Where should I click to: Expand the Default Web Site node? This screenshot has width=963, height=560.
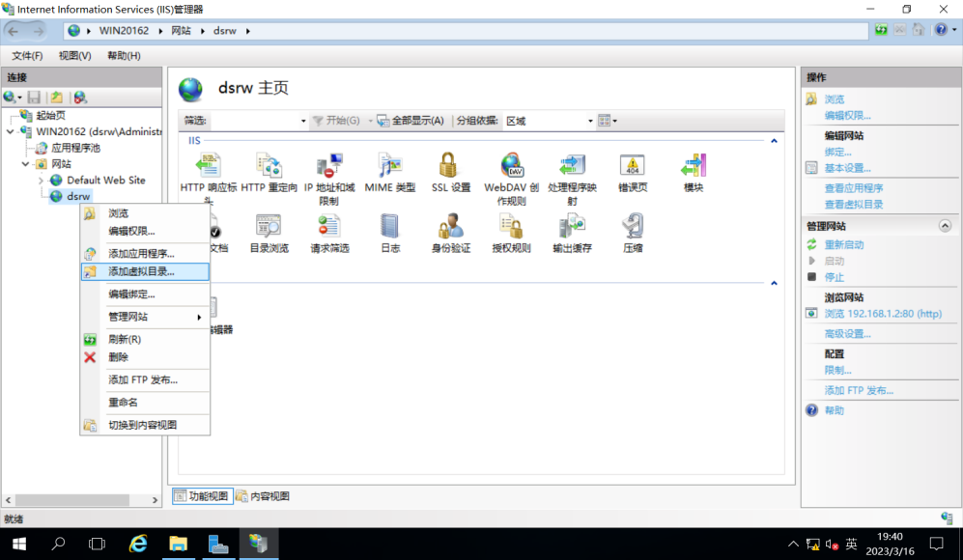pos(41,181)
